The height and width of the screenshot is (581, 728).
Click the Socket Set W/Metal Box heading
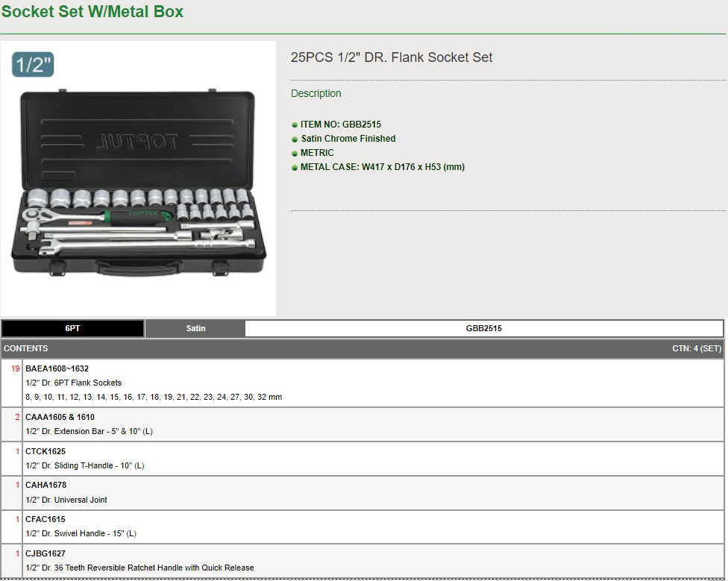92,12
